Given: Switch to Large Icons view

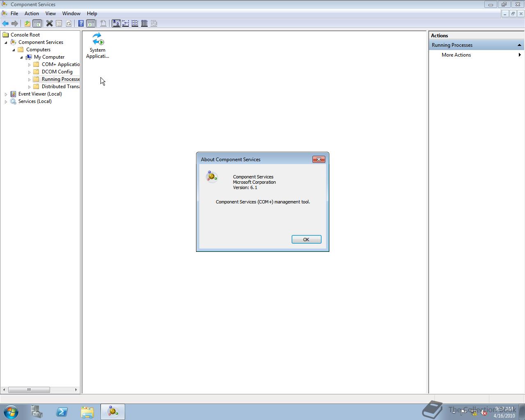Looking at the screenshot, I should [116, 23].
